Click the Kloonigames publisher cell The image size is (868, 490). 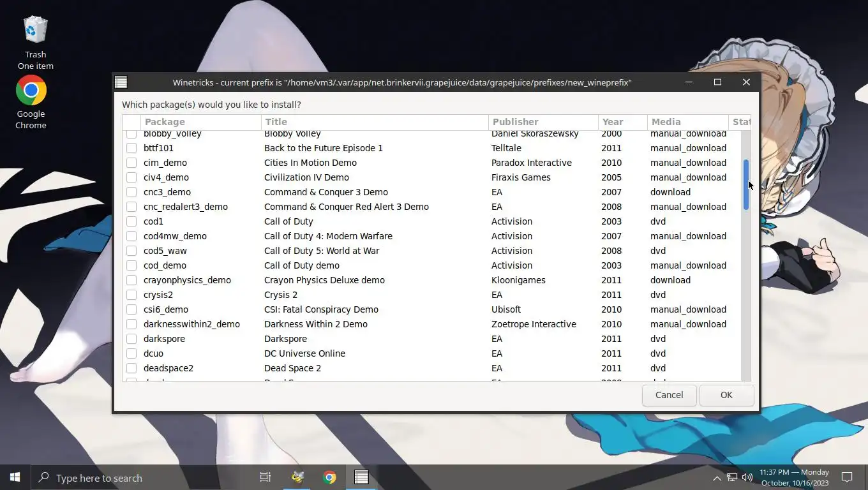tap(520, 280)
